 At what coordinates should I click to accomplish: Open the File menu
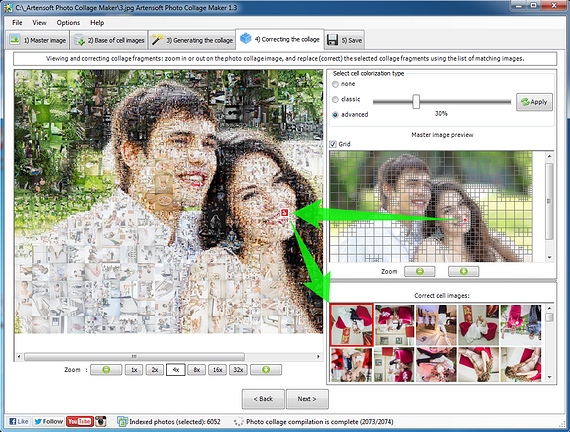click(x=17, y=23)
